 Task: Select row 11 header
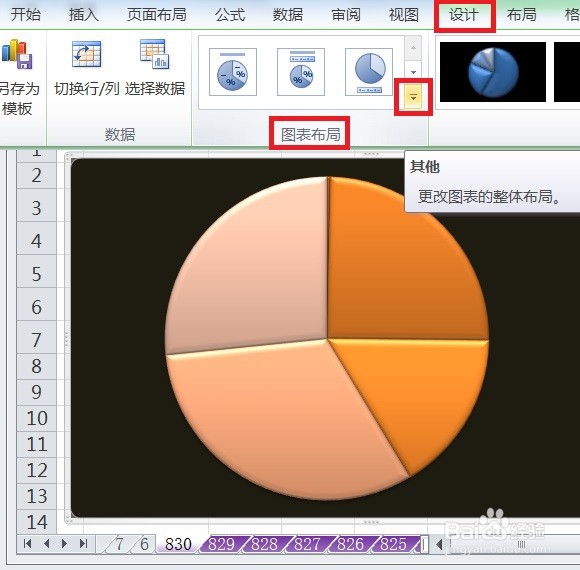coord(36,444)
